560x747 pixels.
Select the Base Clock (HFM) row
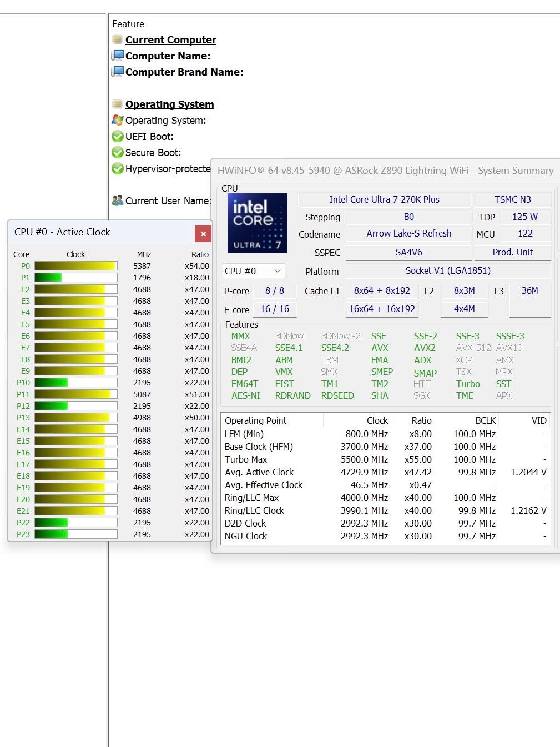386,447
